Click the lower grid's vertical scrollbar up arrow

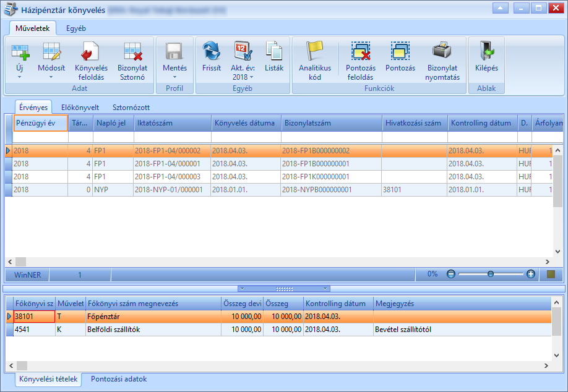(x=557, y=302)
